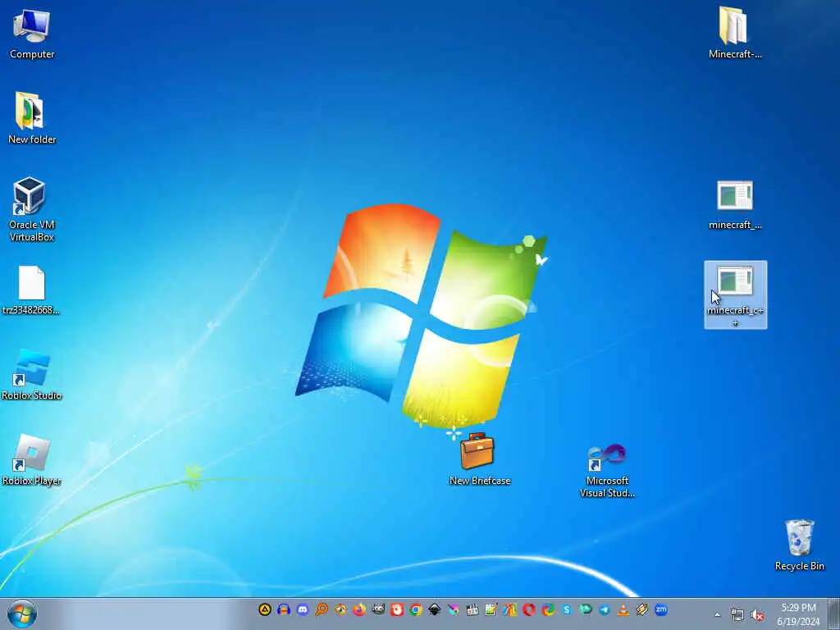Open Media Player Classic taskbar icon
This screenshot has width=840, height=630.
[x=472, y=609]
